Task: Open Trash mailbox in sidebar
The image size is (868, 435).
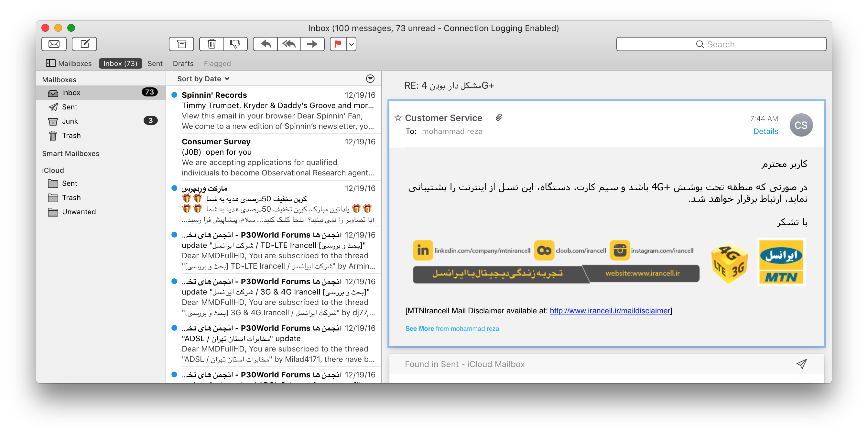Action: (101, 135)
